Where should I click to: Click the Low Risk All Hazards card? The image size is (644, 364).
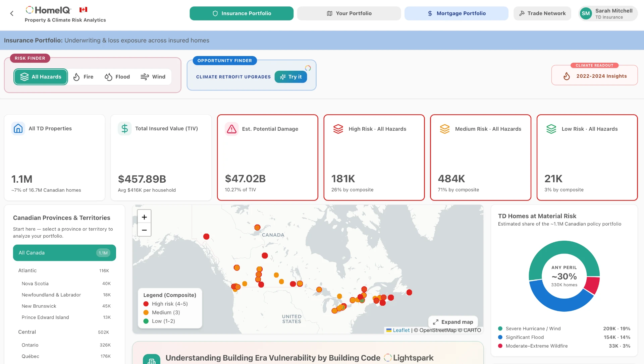pyautogui.click(x=587, y=158)
